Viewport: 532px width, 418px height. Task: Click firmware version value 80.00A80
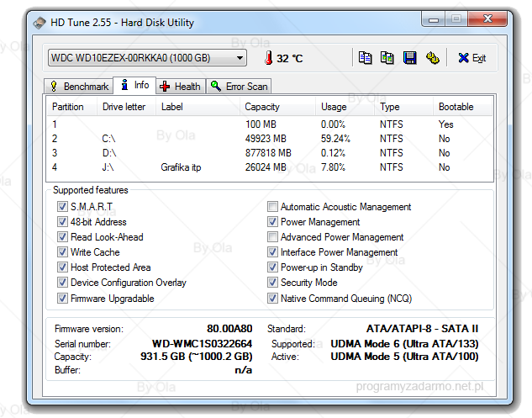(229, 328)
